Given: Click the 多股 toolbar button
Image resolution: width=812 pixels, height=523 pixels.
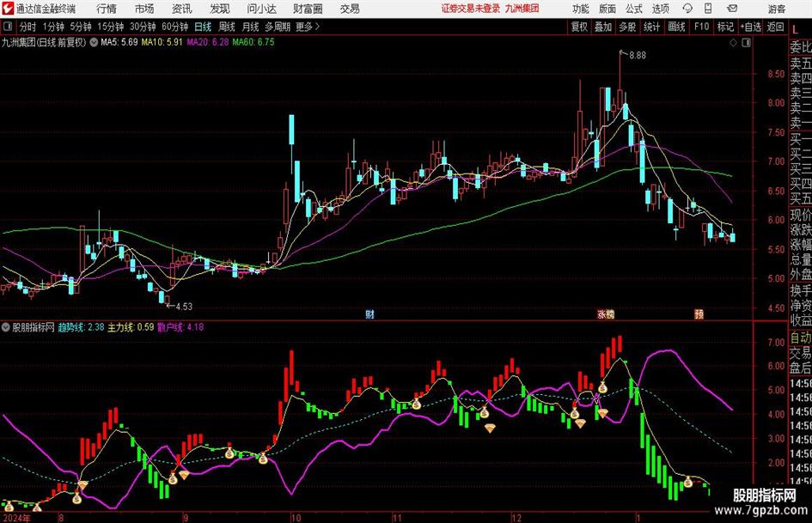Looking at the screenshot, I should coord(627,27).
